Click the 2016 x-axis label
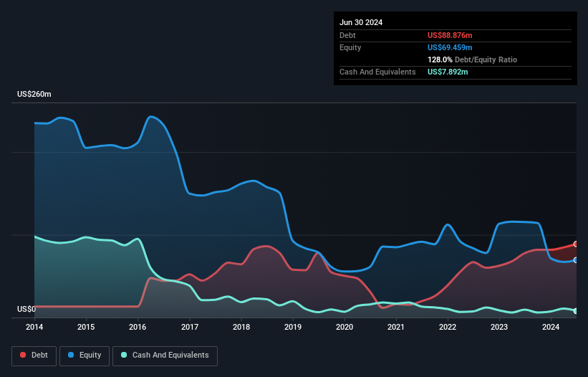This screenshot has width=588, height=377. [138, 327]
